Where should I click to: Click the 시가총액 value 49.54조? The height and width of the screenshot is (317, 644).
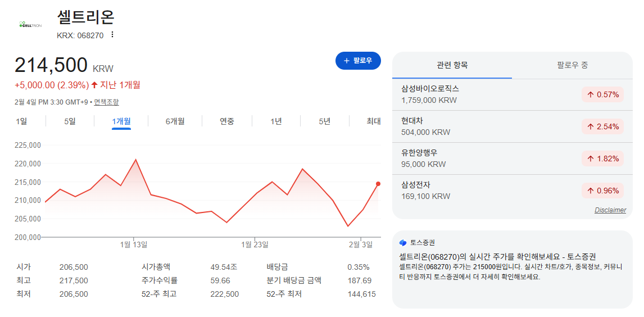point(224,268)
